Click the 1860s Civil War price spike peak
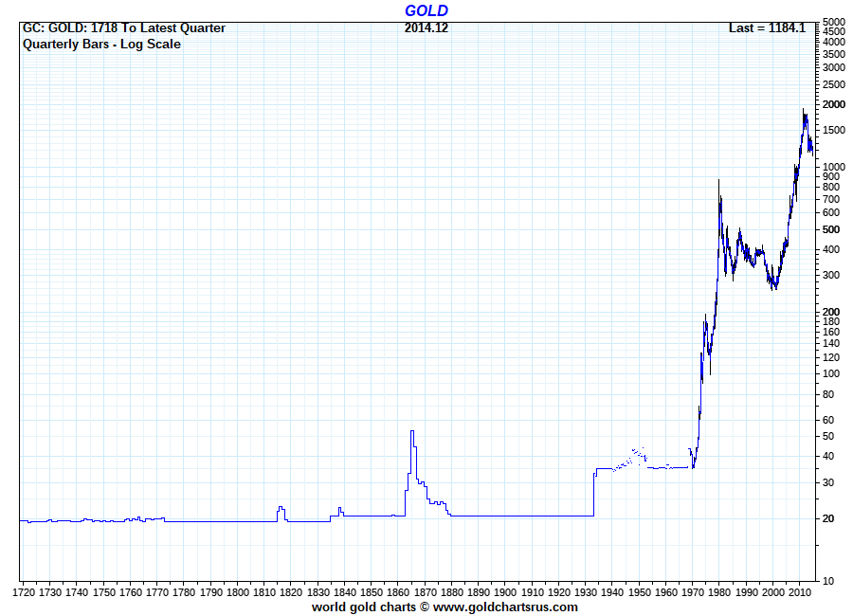Image resolution: width=853 pixels, height=616 pixels. pos(412,431)
